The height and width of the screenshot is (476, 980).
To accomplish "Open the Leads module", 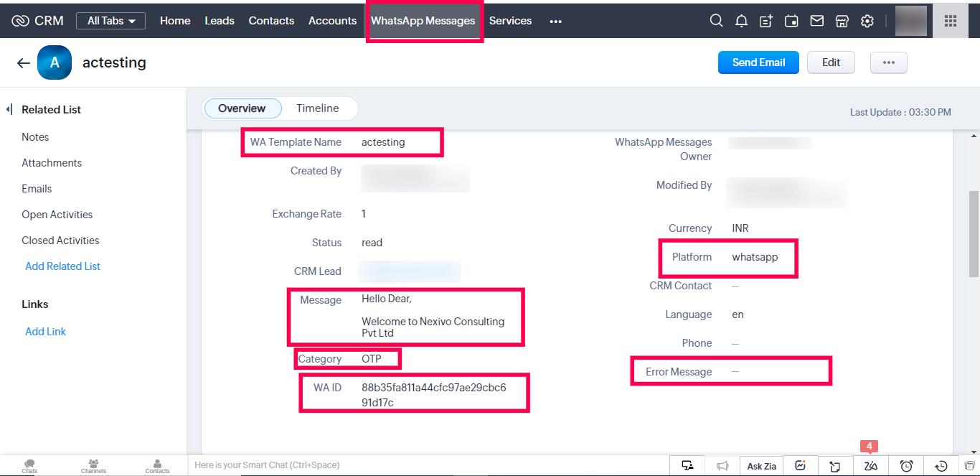I will (220, 21).
